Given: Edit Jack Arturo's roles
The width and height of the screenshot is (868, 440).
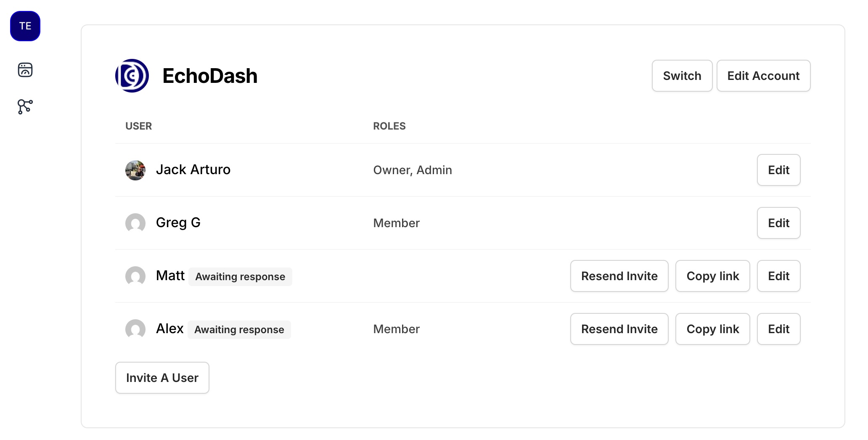Looking at the screenshot, I should (778, 170).
